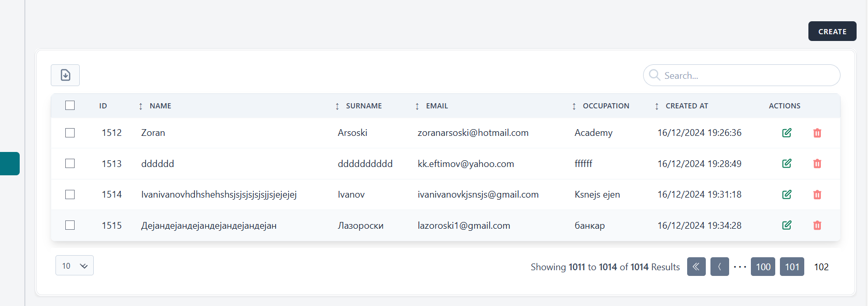Edit the record with ID 1515

click(x=786, y=225)
